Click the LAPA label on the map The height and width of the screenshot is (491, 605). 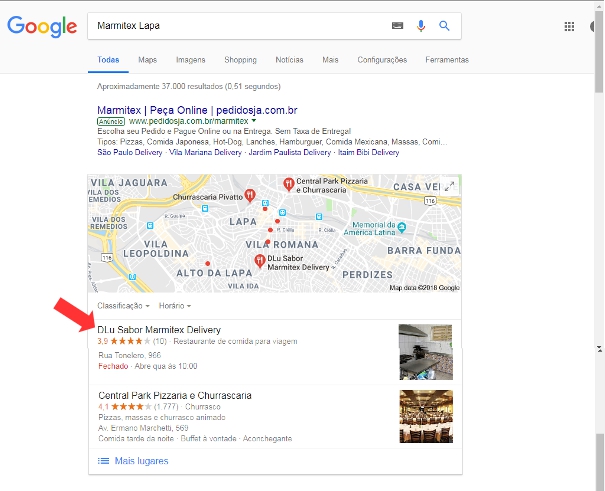click(243, 222)
